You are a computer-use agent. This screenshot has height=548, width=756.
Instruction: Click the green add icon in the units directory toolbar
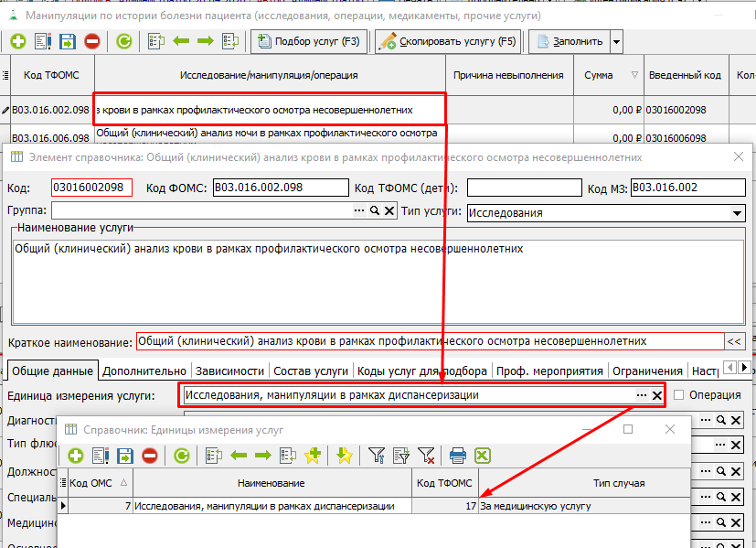75,455
